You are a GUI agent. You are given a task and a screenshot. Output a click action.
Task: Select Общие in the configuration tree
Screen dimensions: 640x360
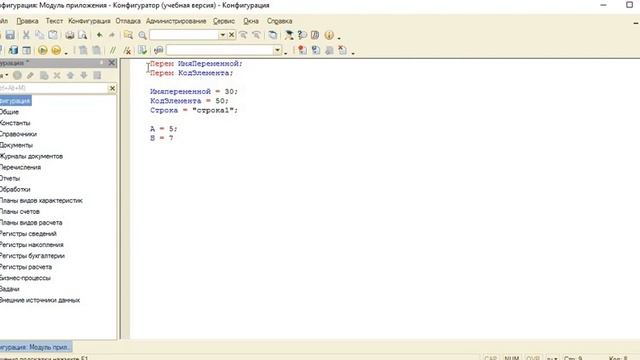[x=9, y=112]
